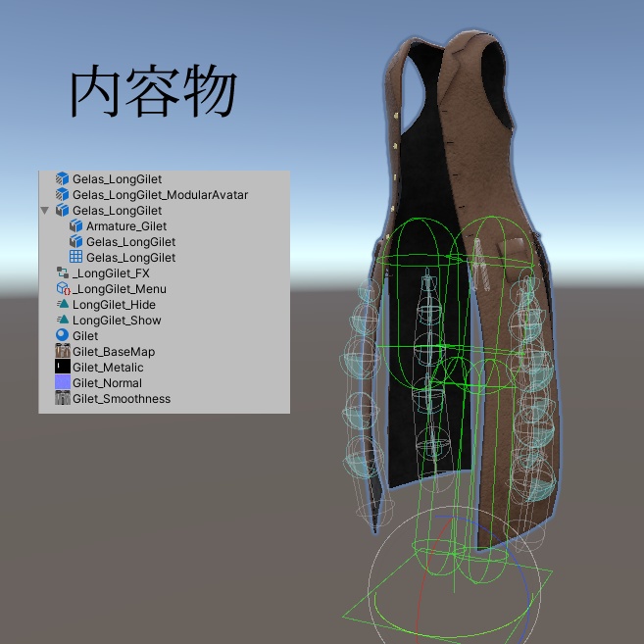
Task: Select the Gilet_Smoothness file name
Action: (x=122, y=398)
